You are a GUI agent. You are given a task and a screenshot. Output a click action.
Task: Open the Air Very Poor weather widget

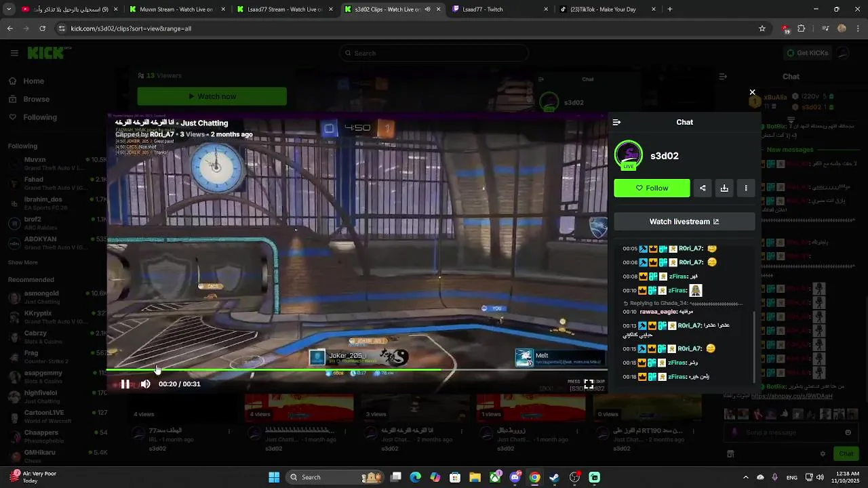(32, 477)
